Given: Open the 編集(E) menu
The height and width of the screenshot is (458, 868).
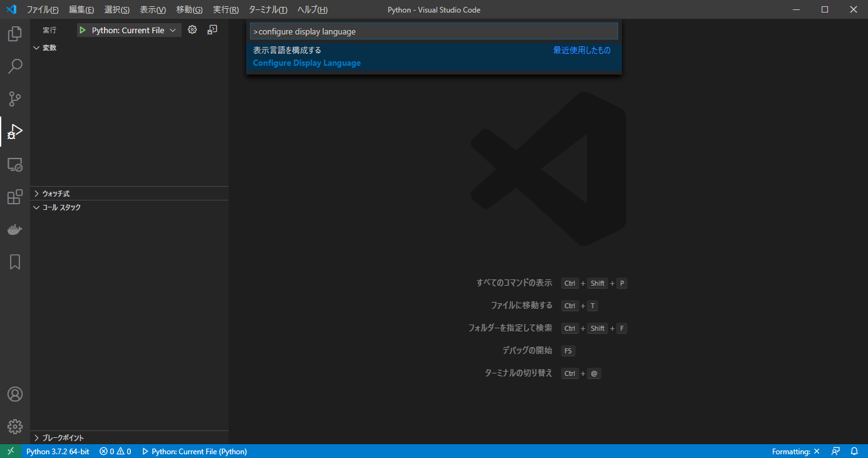Looking at the screenshot, I should pos(81,9).
